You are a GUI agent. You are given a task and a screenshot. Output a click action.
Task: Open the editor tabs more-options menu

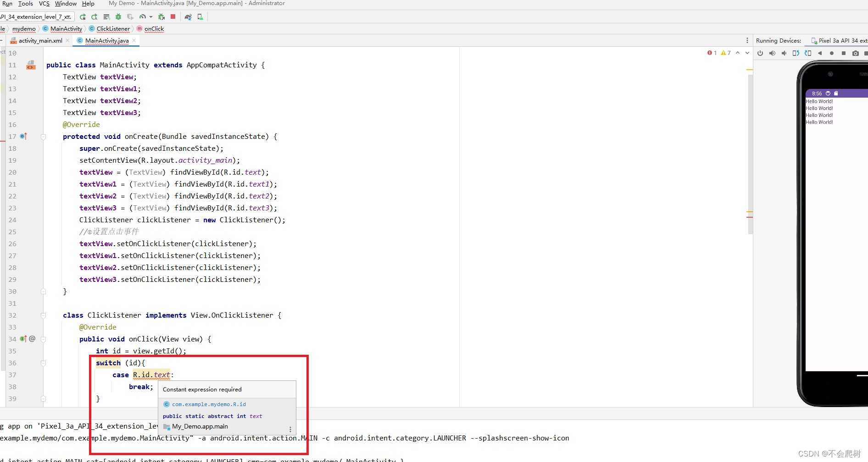point(747,40)
